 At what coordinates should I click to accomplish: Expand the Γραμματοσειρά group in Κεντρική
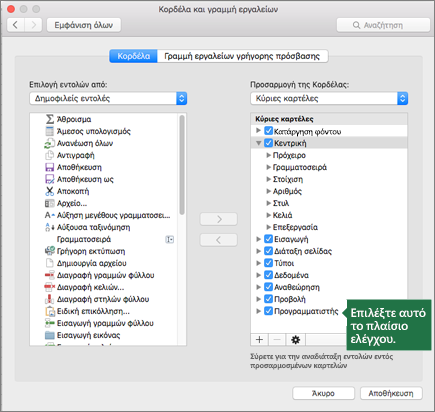(269, 167)
